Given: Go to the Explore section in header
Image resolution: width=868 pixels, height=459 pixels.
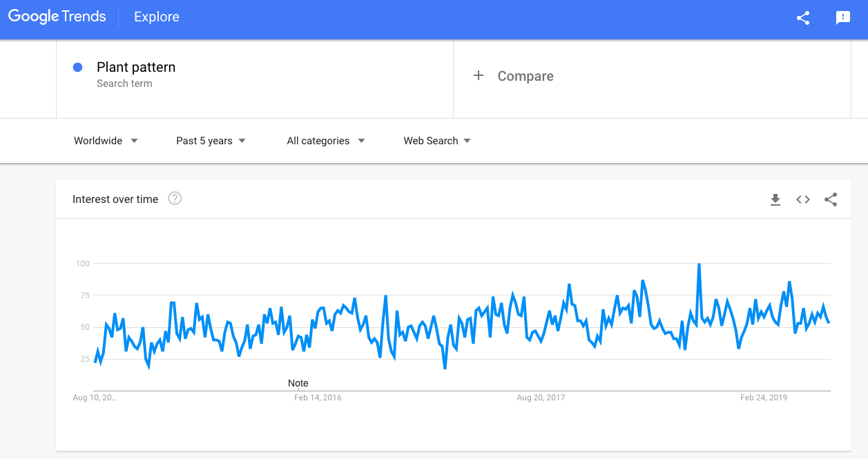Looking at the screenshot, I should point(157,17).
